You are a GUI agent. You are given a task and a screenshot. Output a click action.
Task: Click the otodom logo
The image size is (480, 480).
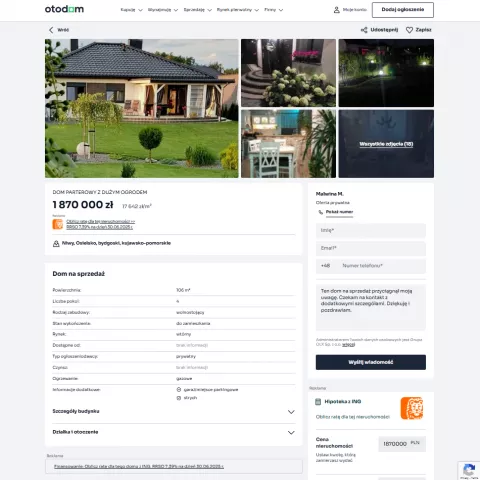[x=64, y=9]
